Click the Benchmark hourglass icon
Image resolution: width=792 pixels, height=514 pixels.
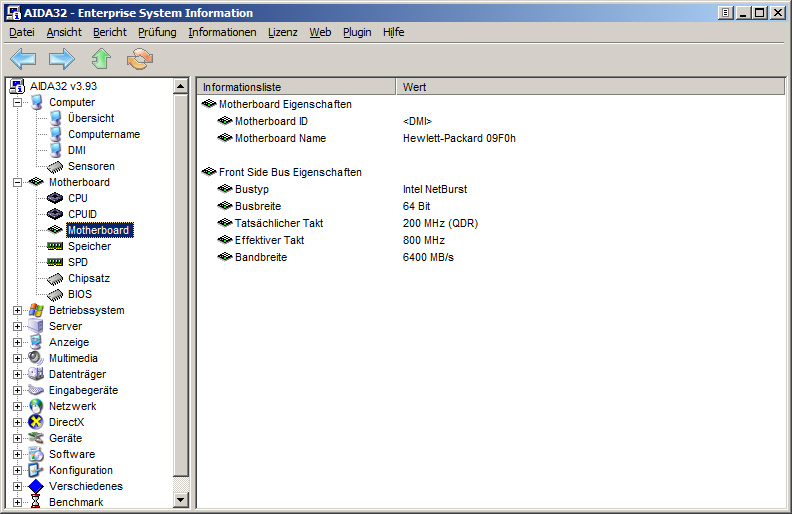click(35, 502)
